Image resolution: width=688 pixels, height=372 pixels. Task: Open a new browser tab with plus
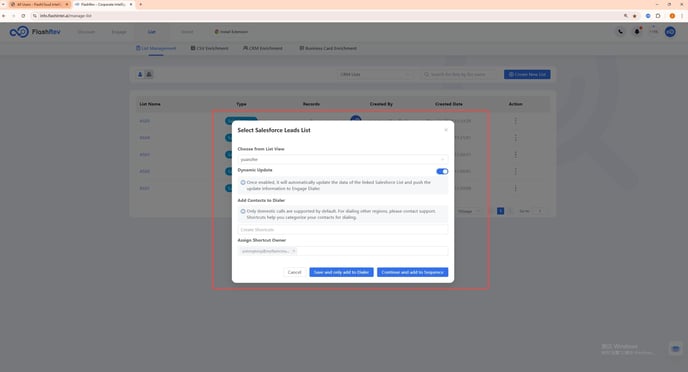tap(140, 4)
